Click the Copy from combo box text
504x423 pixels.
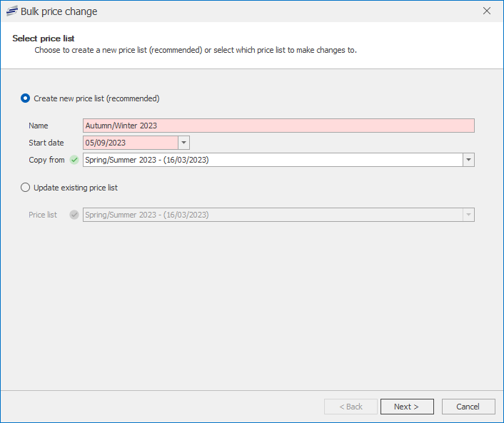(273, 160)
